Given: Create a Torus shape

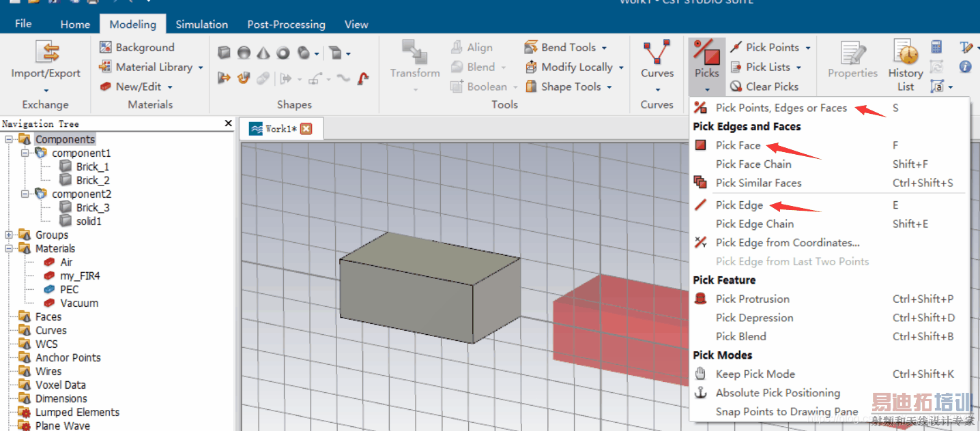Looking at the screenshot, I should pos(283,53).
